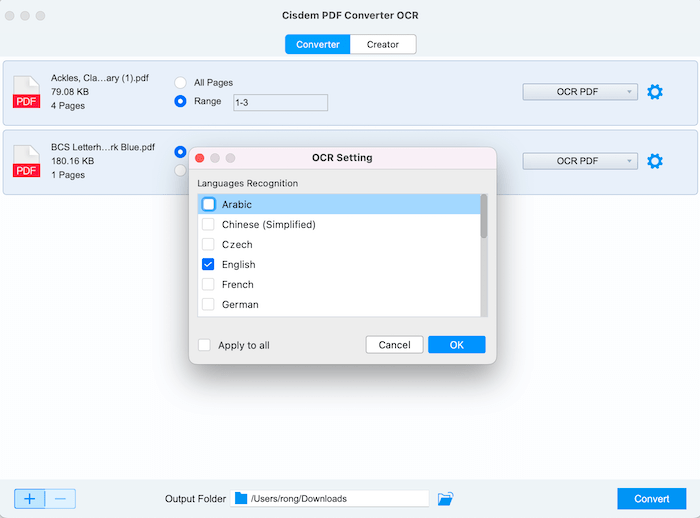700x518 pixels.
Task: Check the Czech language box
Action: [208, 244]
